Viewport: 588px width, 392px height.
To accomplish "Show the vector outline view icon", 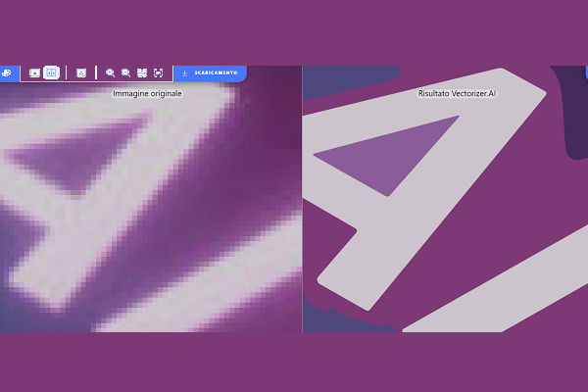I will click(x=81, y=73).
